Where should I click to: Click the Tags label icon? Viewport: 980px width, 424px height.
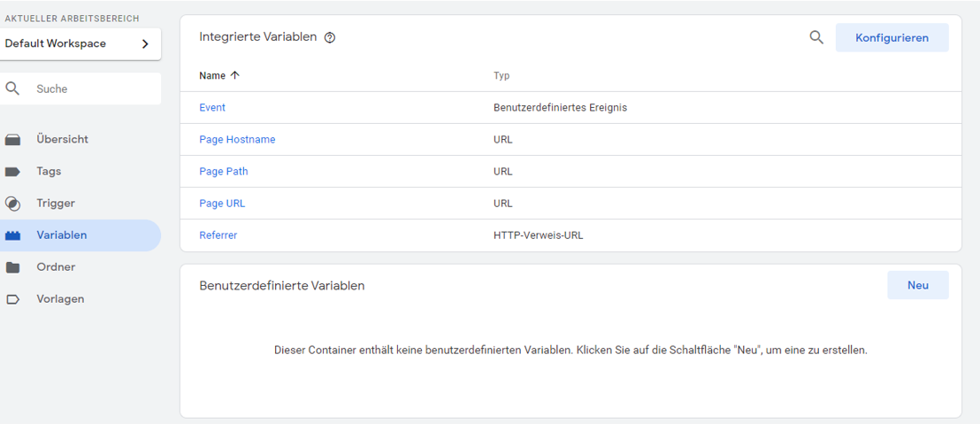[x=12, y=172]
